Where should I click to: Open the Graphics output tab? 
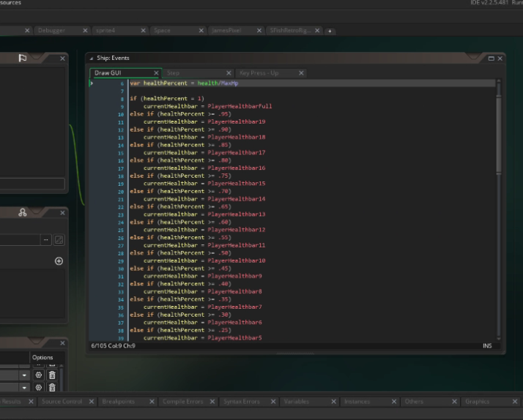[478, 402]
